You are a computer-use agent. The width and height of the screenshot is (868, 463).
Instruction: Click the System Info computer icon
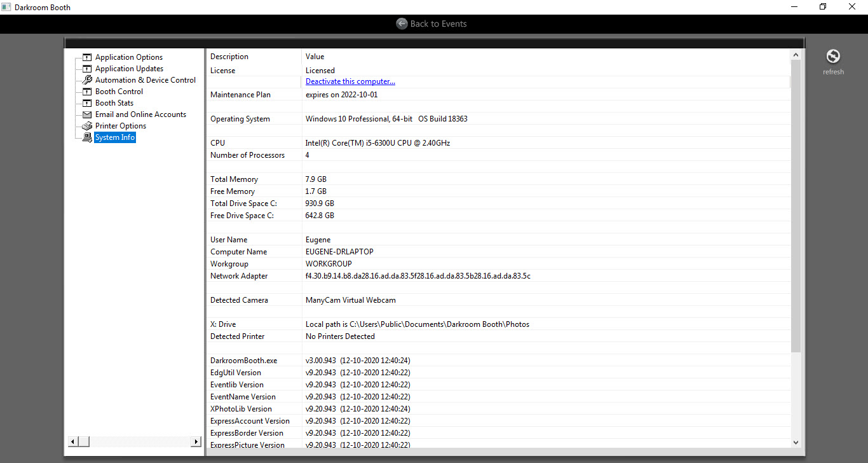click(87, 137)
